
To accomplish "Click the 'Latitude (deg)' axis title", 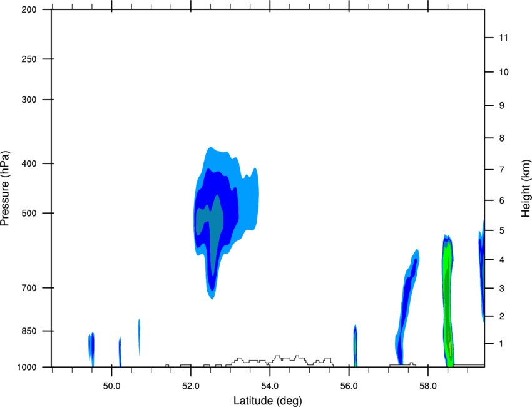I will pyautogui.click(x=267, y=401).
